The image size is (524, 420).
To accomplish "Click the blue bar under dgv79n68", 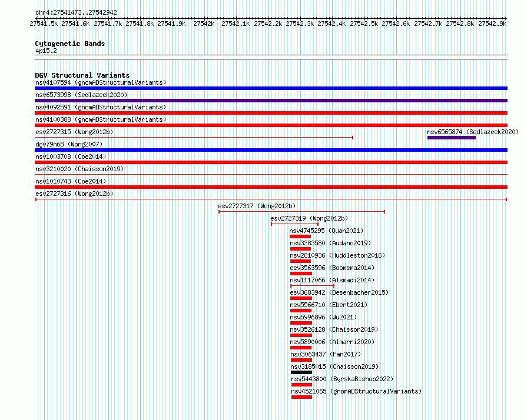I will (x=271, y=150).
